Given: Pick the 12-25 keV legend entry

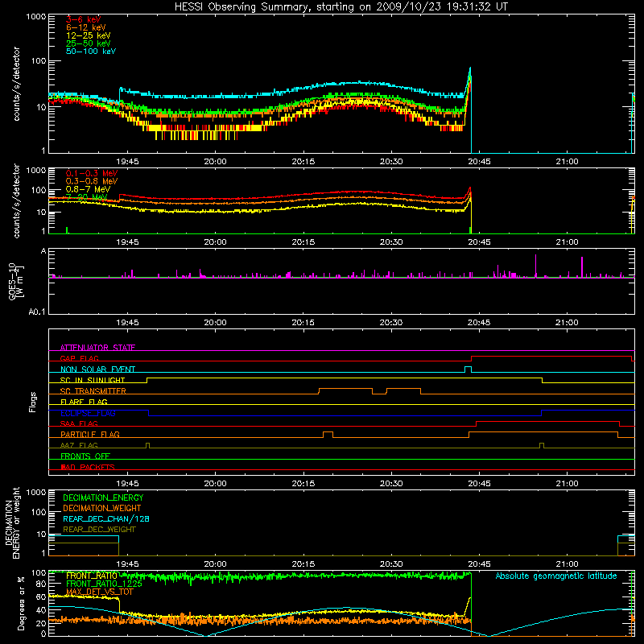Looking at the screenshot, I should [x=88, y=35].
